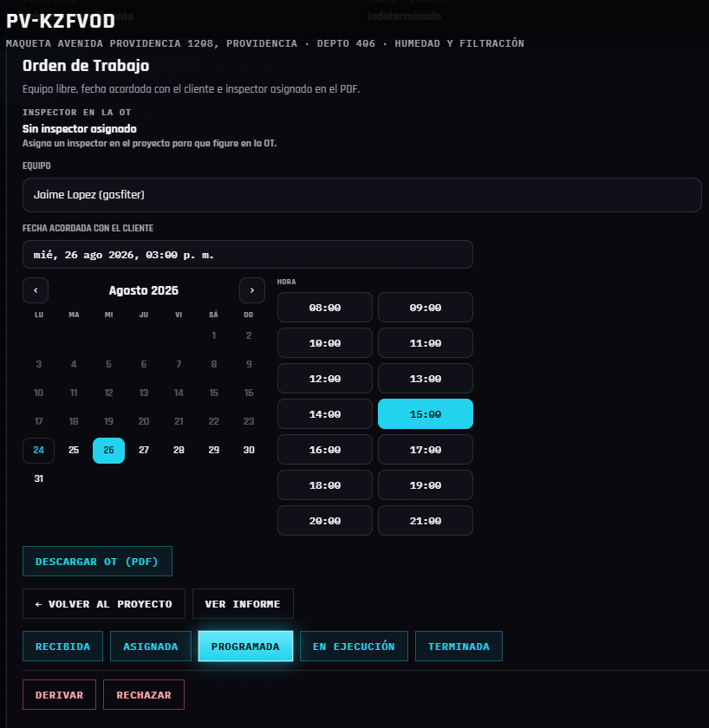Go back via Volver al Proyecto

pyautogui.click(x=104, y=603)
